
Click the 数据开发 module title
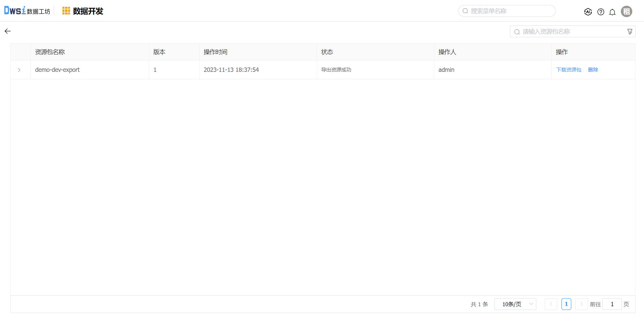coord(88,11)
